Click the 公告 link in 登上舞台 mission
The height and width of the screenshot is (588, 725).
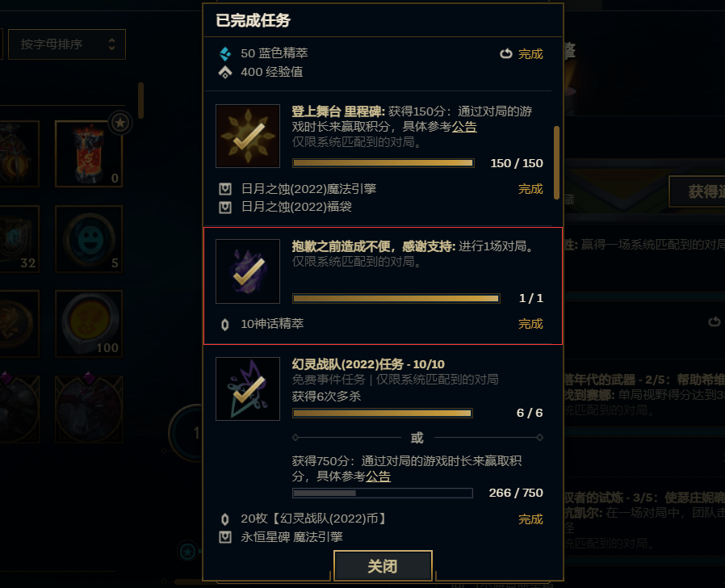pos(464,127)
